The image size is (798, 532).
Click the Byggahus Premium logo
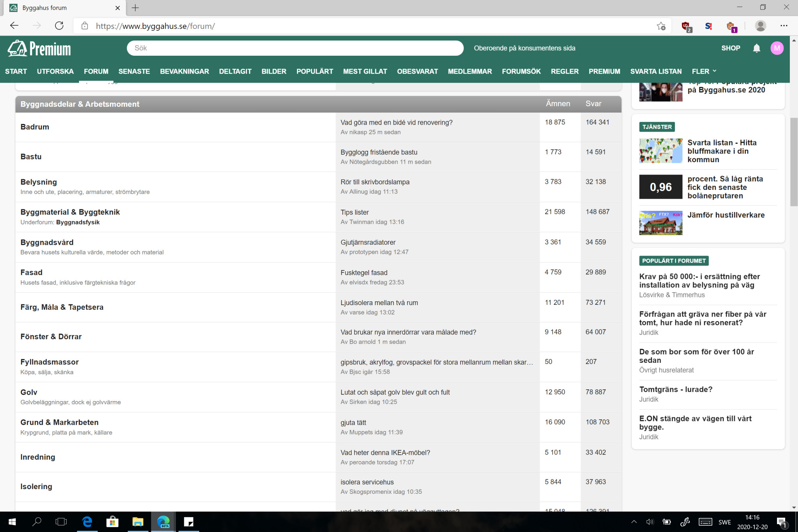(x=39, y=49)
